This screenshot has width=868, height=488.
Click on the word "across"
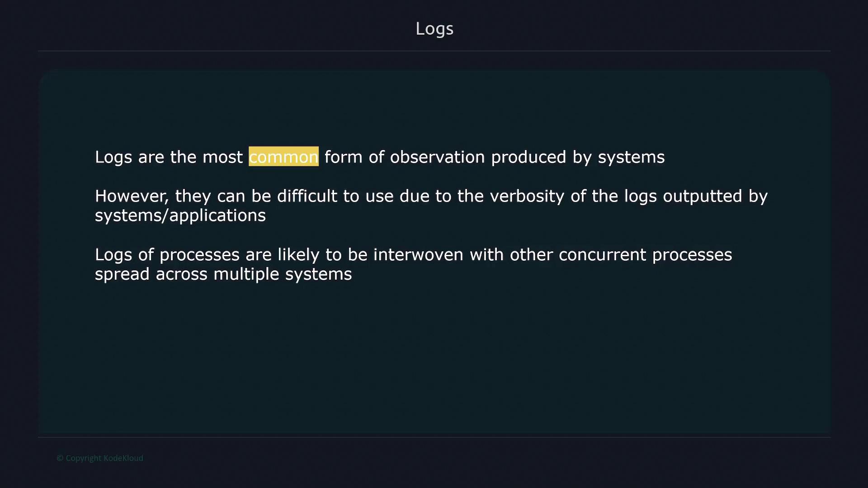pos(181,274)
